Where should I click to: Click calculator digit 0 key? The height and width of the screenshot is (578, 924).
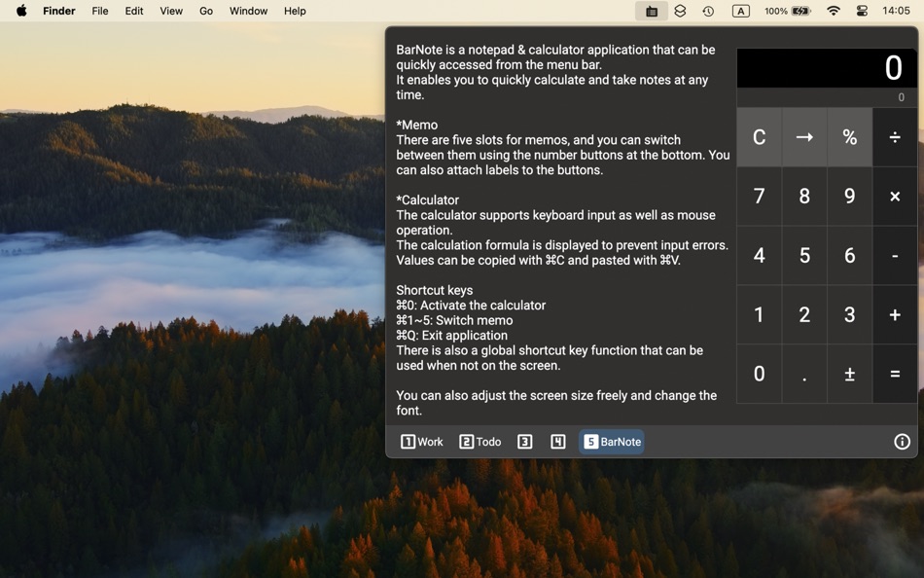point(759,374)
